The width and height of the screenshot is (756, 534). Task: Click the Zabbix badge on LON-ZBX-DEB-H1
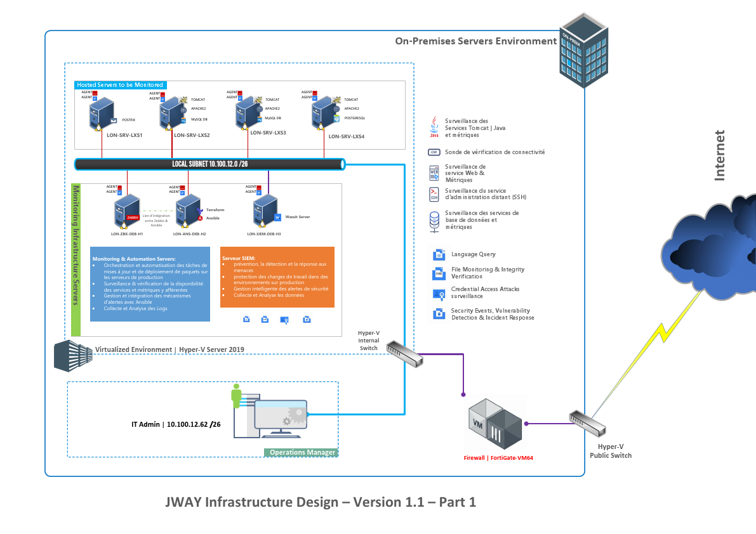coord(132,218)
